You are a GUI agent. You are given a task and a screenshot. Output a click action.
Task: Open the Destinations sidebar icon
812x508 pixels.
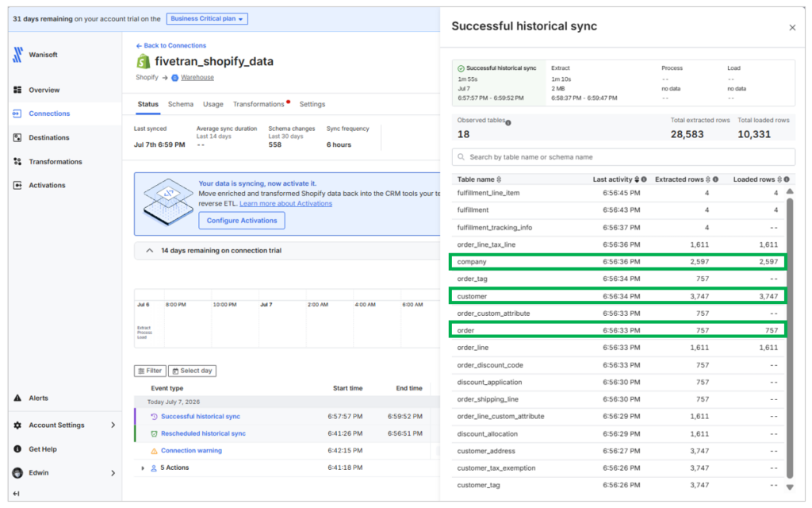click(x=17, y=137)
